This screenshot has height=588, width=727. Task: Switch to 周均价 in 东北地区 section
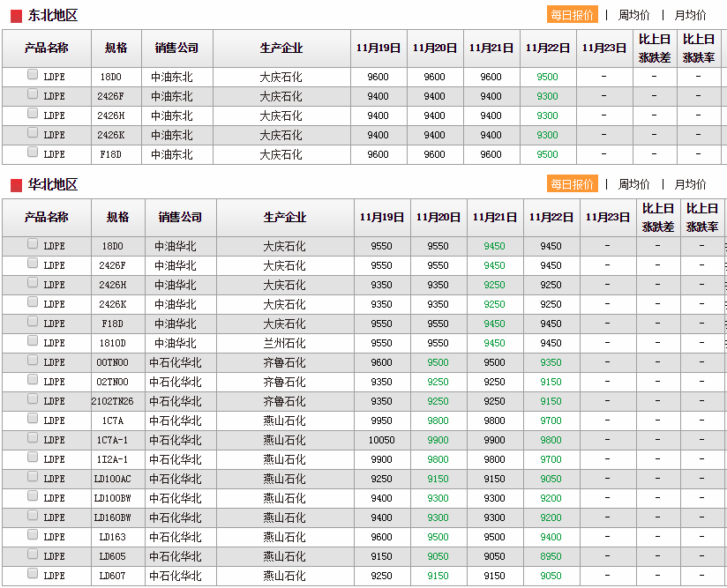(633, 15)
